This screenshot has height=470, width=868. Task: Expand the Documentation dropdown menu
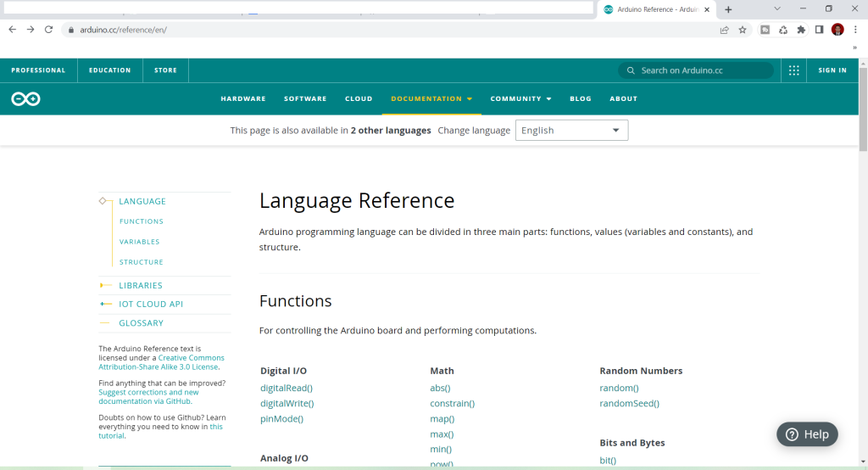point(431,99)
